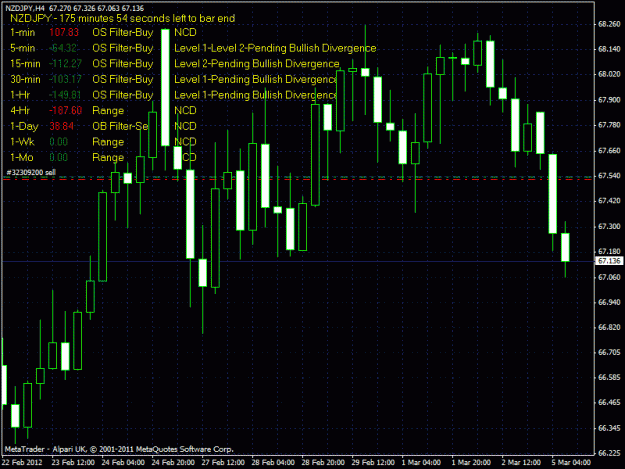The image size is (625, 469).
Task: Select the bar end countdown text
Action: click(122, 19)
